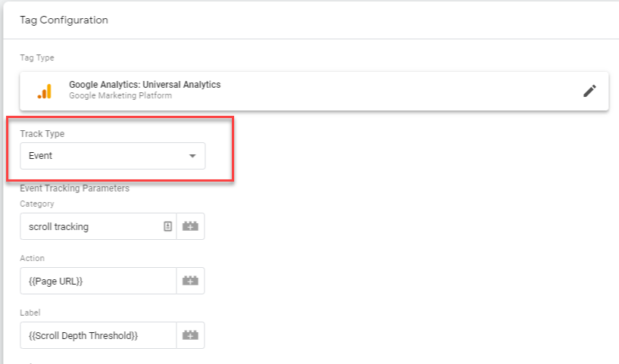Focus the Label field with {{Scroll Depth Threshold}}
Screen dimensions: 619x364
98,335
